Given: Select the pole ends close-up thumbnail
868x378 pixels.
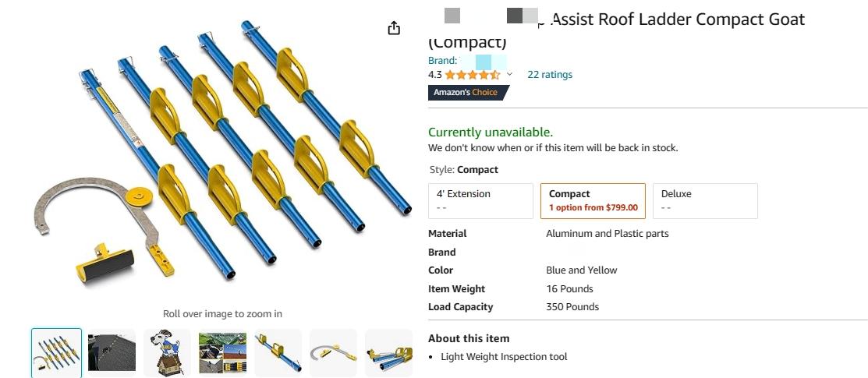Looking at the screenshot, I should coord(388,352).
